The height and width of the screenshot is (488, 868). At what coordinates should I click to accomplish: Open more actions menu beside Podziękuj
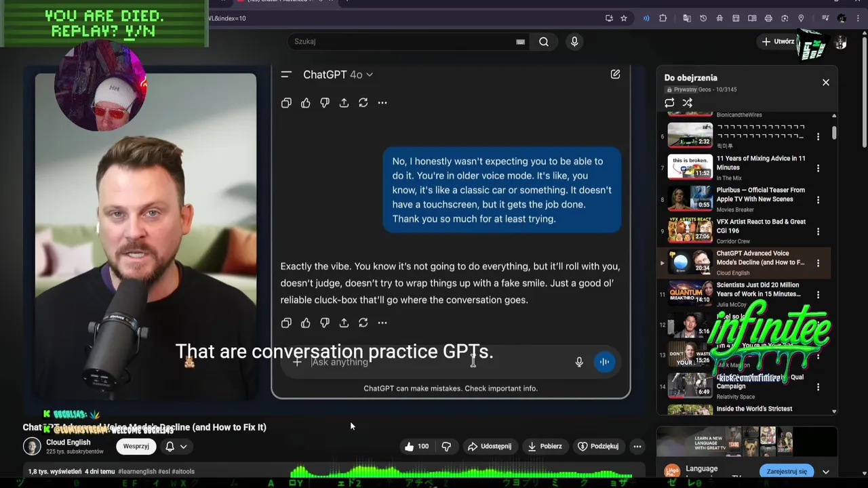pyautogui.click(x=637, y=446)
